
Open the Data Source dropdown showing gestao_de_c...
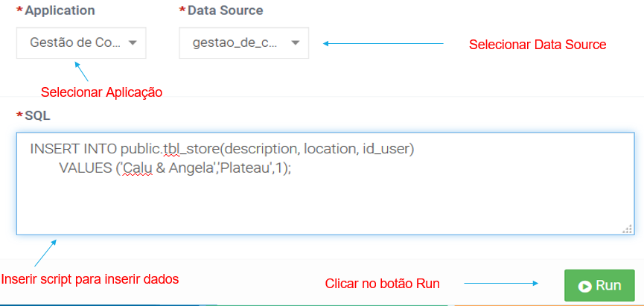(244, 43)
